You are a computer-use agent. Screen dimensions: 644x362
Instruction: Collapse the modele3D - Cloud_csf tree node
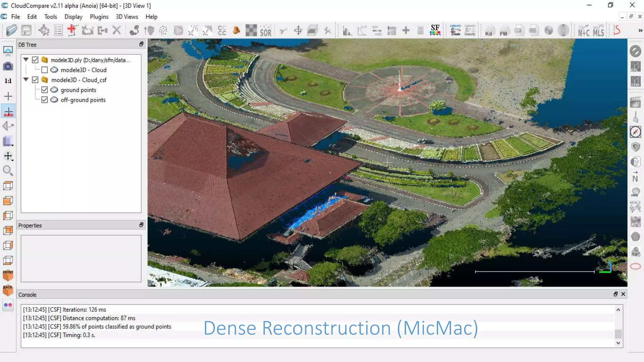26,80
